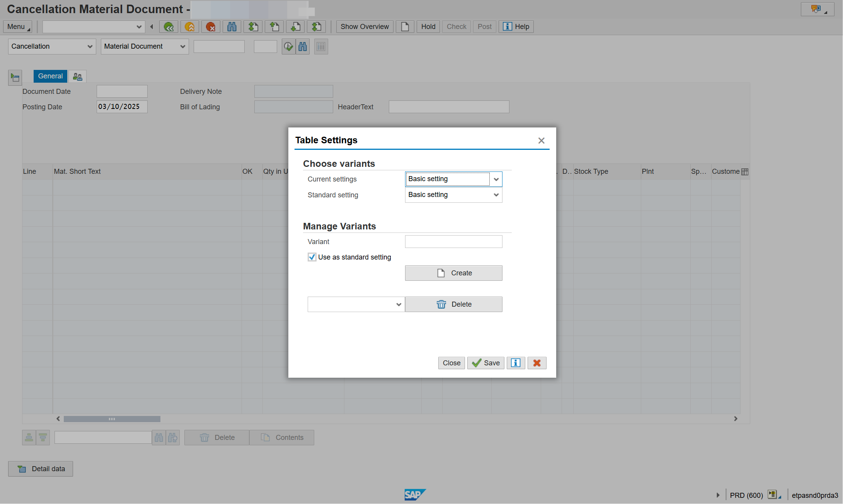Click Show Overview button
The width and height of the screenshot is (843, 504).
[364, 27]
